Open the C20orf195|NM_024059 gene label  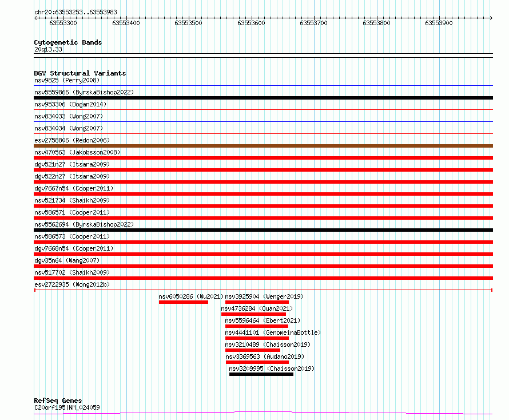click(67, 407)
